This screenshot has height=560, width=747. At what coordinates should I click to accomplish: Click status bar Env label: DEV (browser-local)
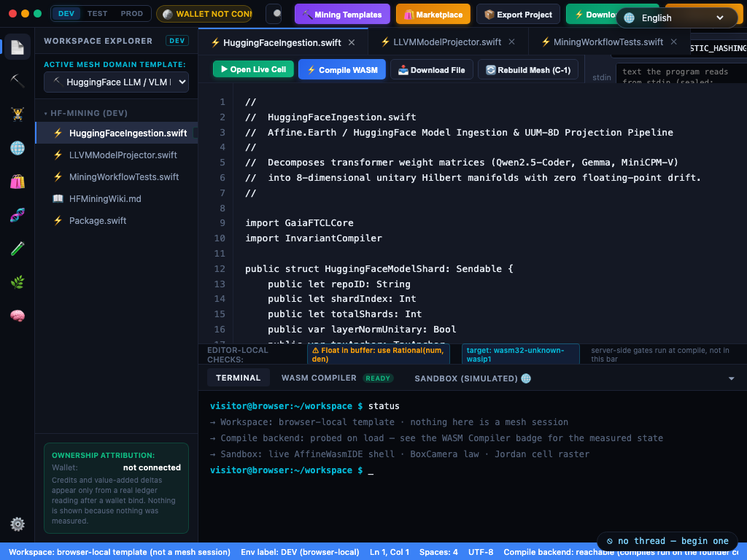click(300, 552)
